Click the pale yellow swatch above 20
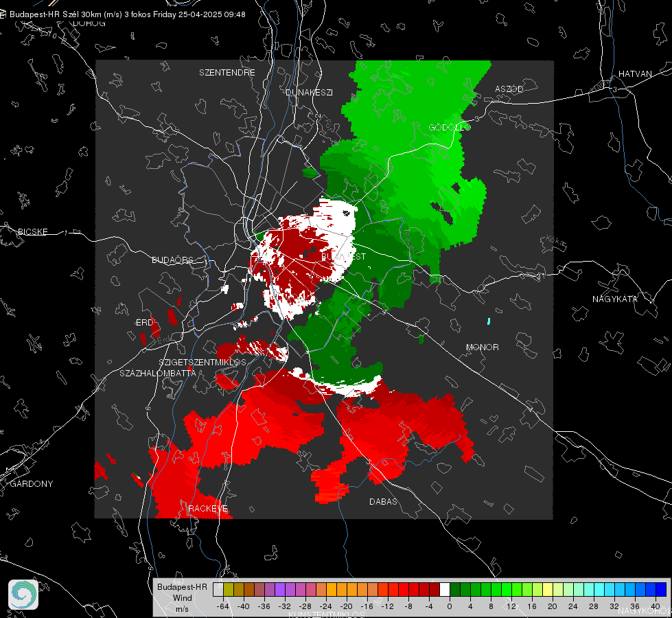The image size is (672, 618). 548,589
